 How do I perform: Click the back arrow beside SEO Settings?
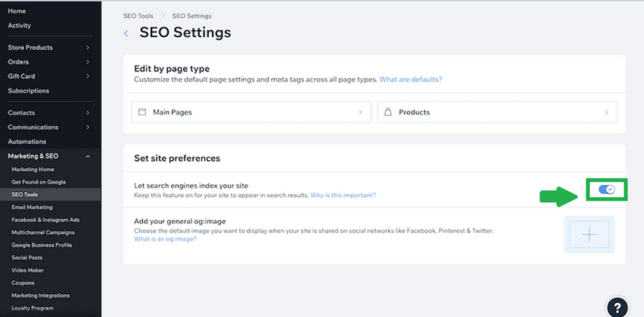(x=126, y=33)
